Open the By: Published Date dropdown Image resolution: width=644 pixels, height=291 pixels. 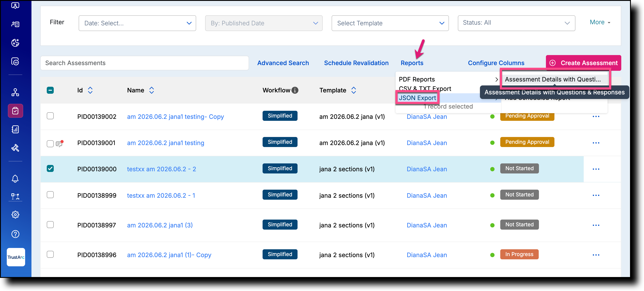pyautogui.click(x=264, y=23)
